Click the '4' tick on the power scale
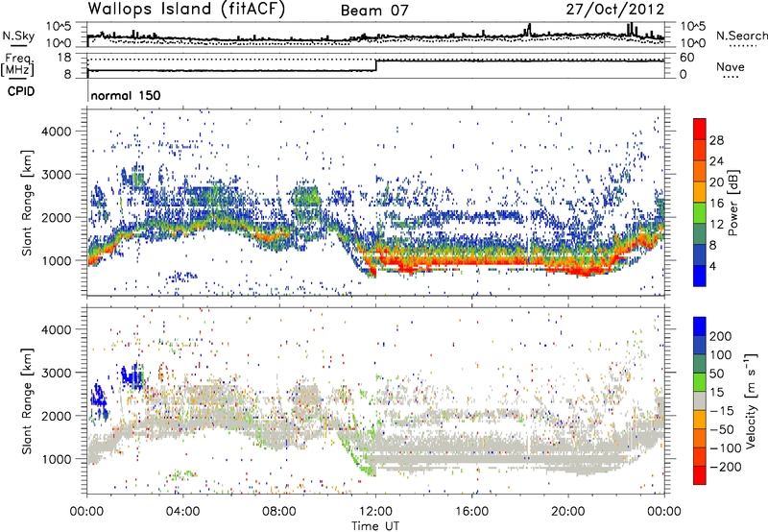768x532 pixels. tap(713, 266)
